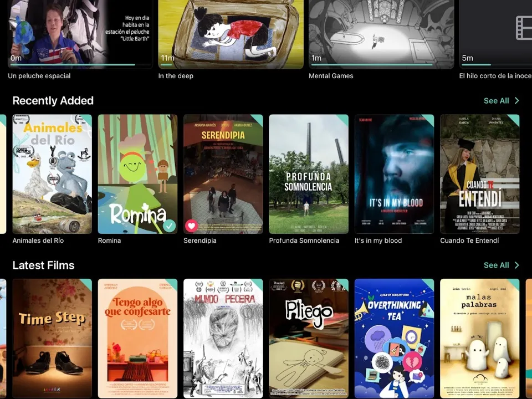Select the Tengo algo que confesarte poster
532x399 pixels.
click(138, 339)
